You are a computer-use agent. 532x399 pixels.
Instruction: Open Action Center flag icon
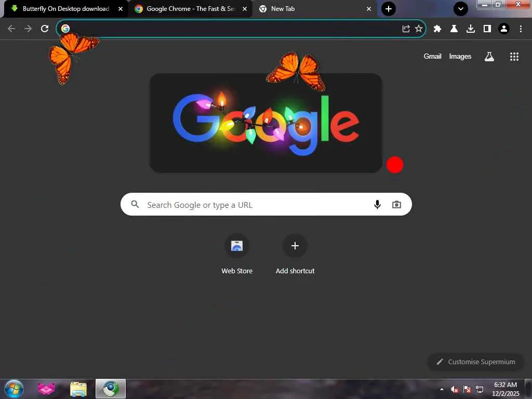467,390
